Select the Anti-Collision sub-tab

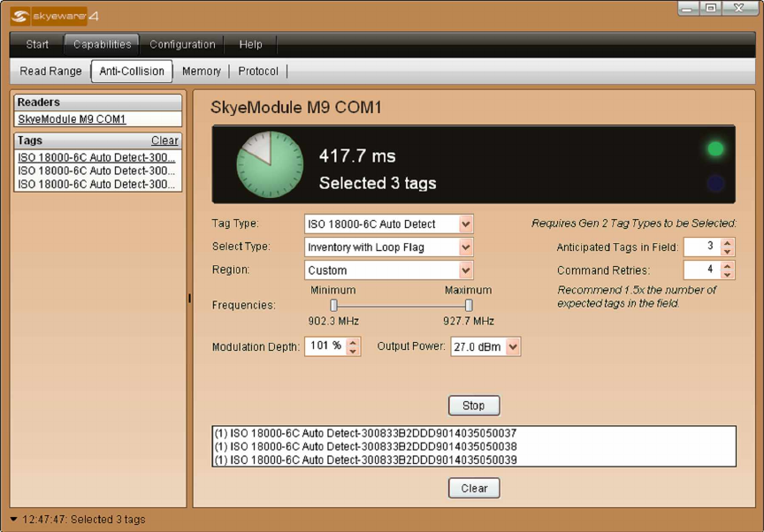point(132,71)
